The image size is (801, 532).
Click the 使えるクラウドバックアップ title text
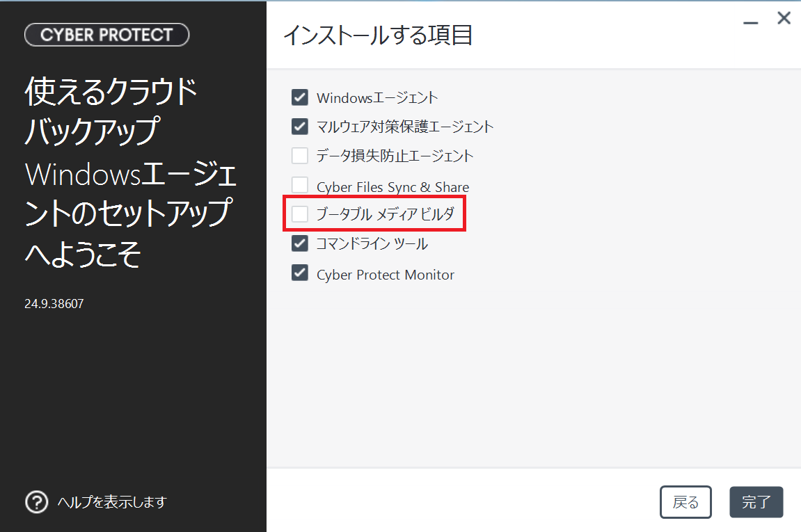(111, 111)
